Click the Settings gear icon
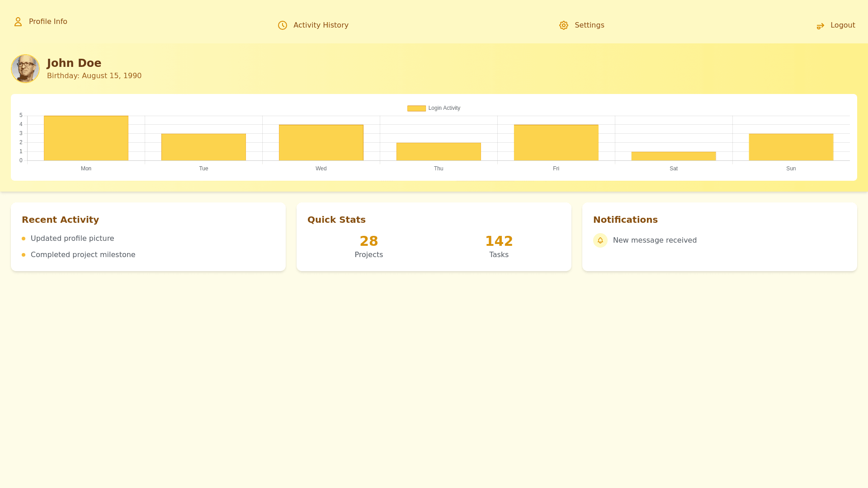The height and width of the screenshot is (488, 868). pos(563,25)
